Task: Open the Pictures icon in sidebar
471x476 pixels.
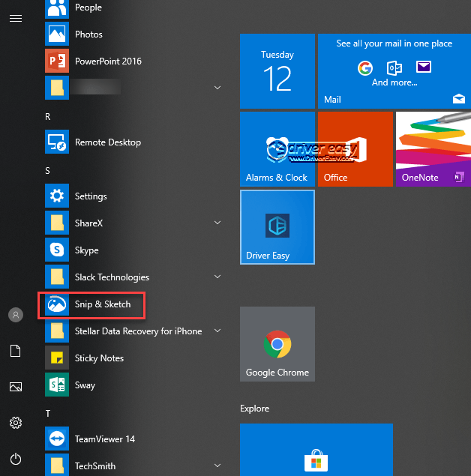Action: pos(15,387)
